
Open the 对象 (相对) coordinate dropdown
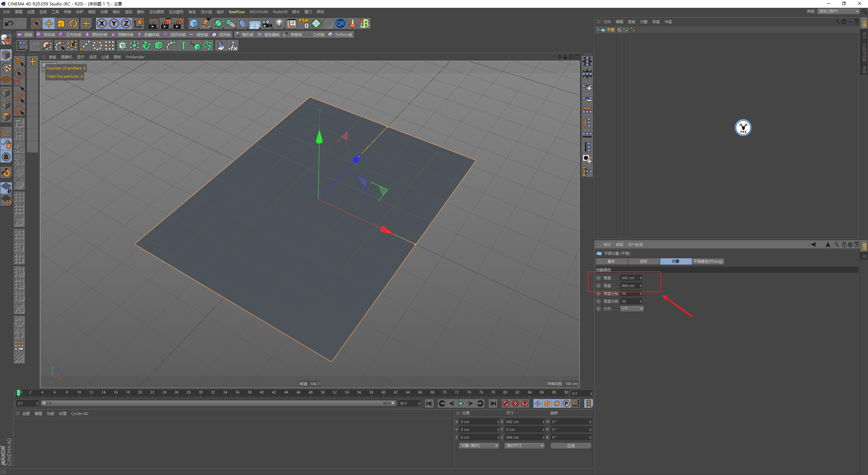(479, 445)
